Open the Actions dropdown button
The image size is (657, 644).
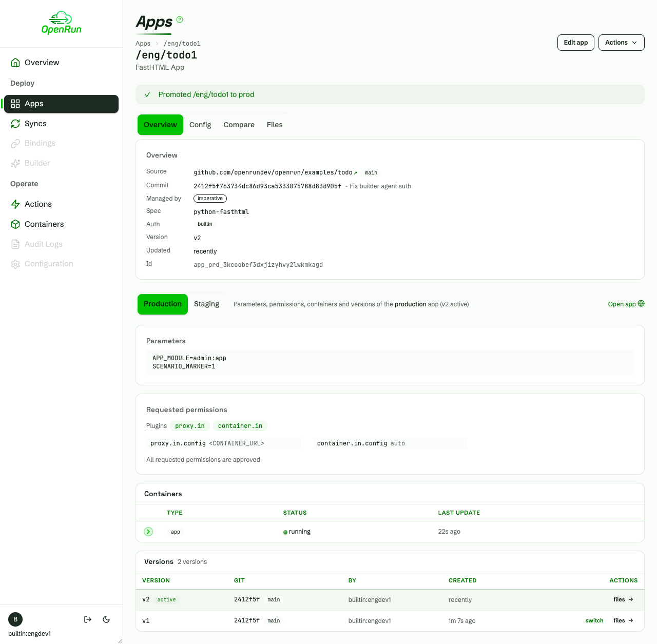tap(621, 43)
